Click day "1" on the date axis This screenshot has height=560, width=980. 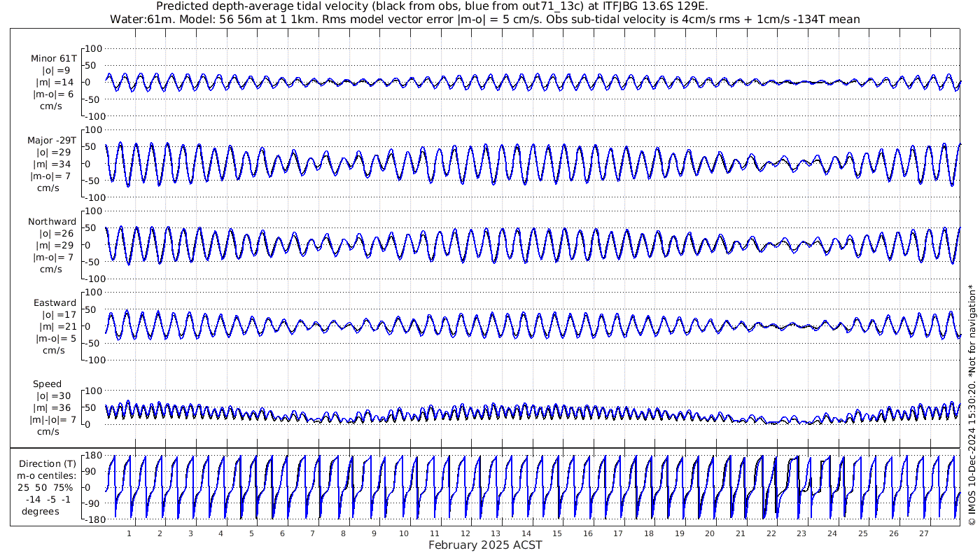pos(129,534)
